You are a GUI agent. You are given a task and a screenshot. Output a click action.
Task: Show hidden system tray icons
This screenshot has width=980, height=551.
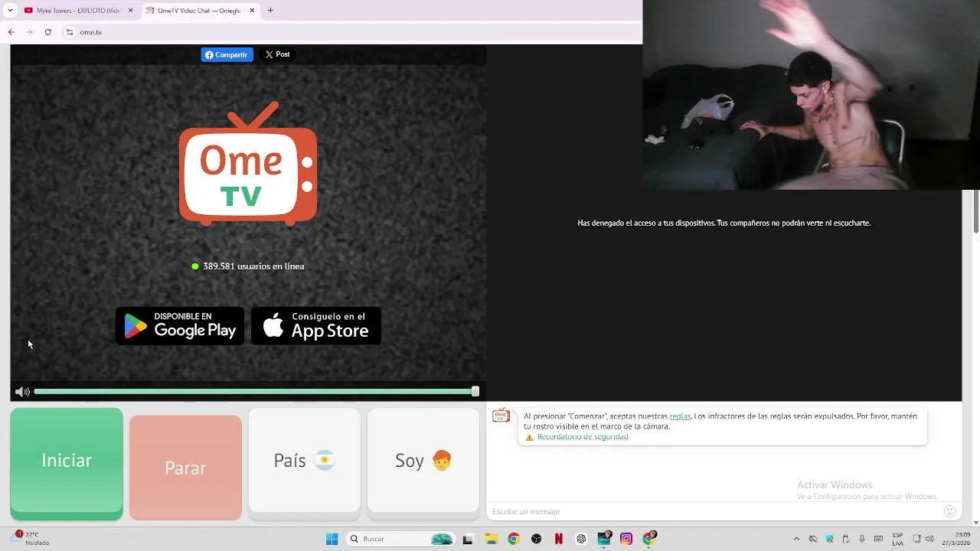pos(796,539)
